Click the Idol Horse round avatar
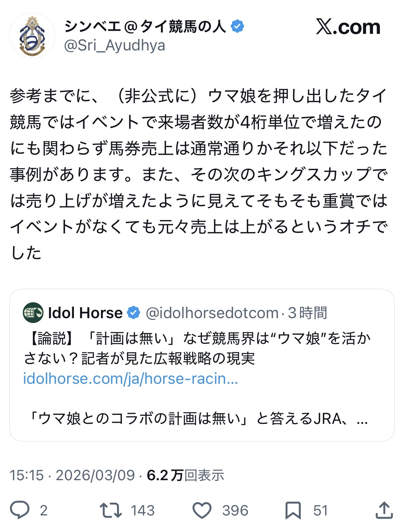The height and width of the screenshot is (532, 404). point(33,313)
